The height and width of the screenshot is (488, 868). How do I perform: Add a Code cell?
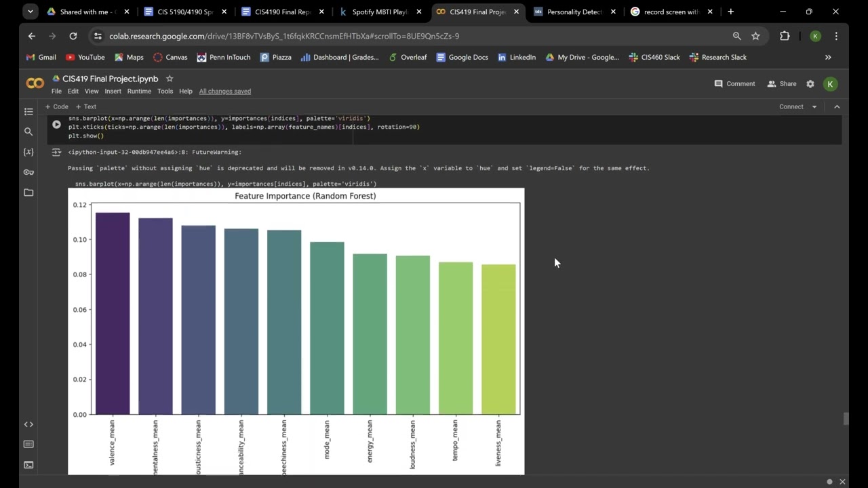tap(57, 106)
